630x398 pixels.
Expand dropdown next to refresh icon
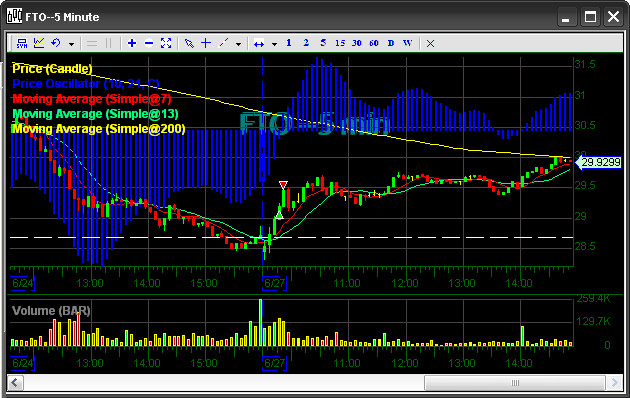pyautogui.click(x=71, y=44)
